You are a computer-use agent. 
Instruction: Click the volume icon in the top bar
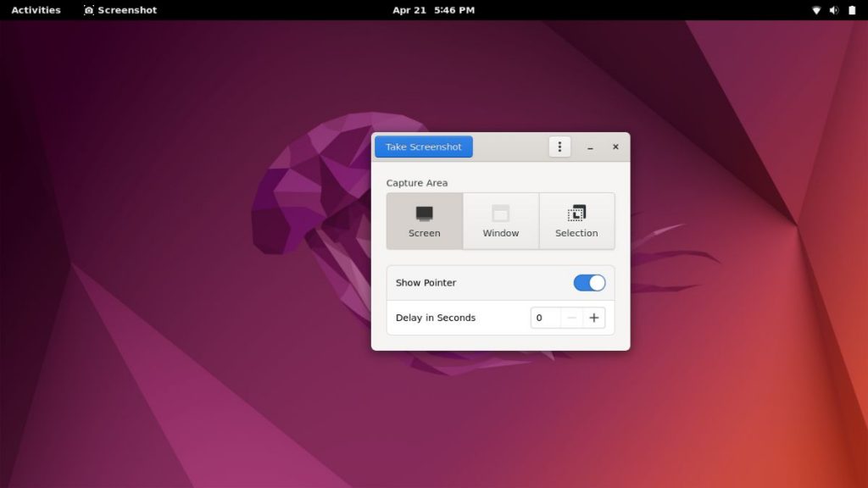[833, 10]
